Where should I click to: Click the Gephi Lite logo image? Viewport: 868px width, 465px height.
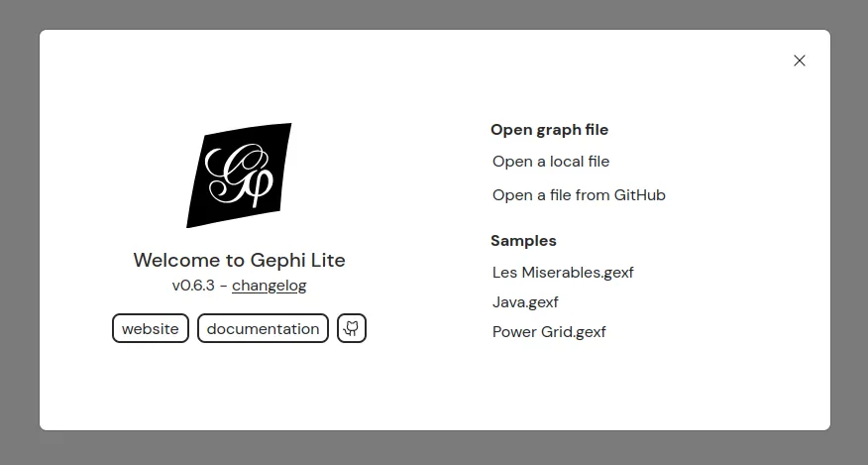[239, 174]
